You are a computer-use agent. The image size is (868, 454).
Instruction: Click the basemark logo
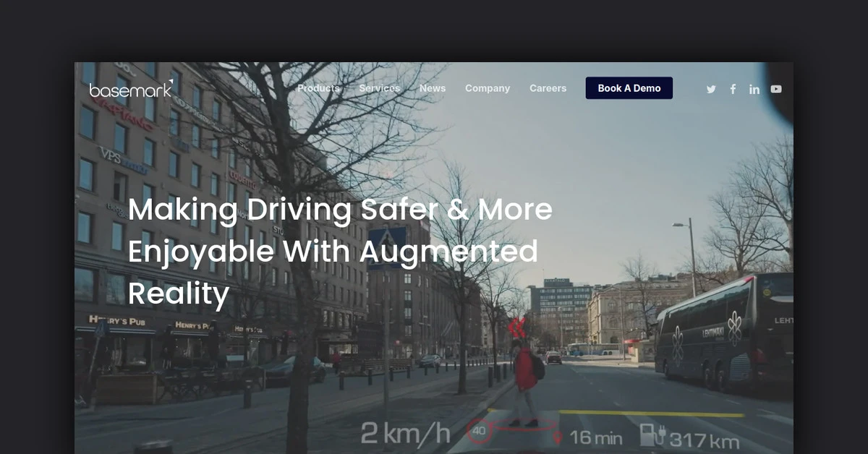tap(131, 89)
